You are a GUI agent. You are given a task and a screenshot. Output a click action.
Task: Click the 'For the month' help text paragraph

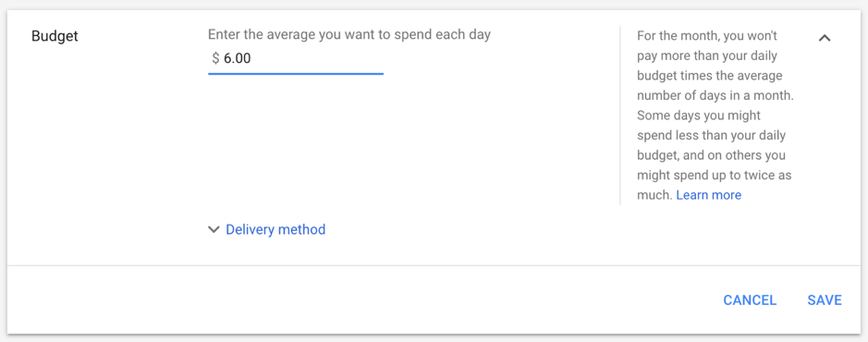click(x=715, y=116)
